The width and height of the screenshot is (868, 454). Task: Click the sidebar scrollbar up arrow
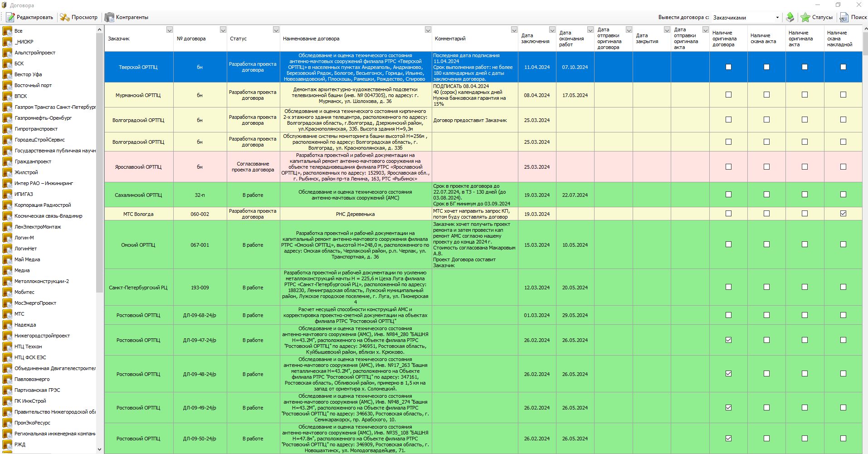pyautogui.click(x=100, y=29)
